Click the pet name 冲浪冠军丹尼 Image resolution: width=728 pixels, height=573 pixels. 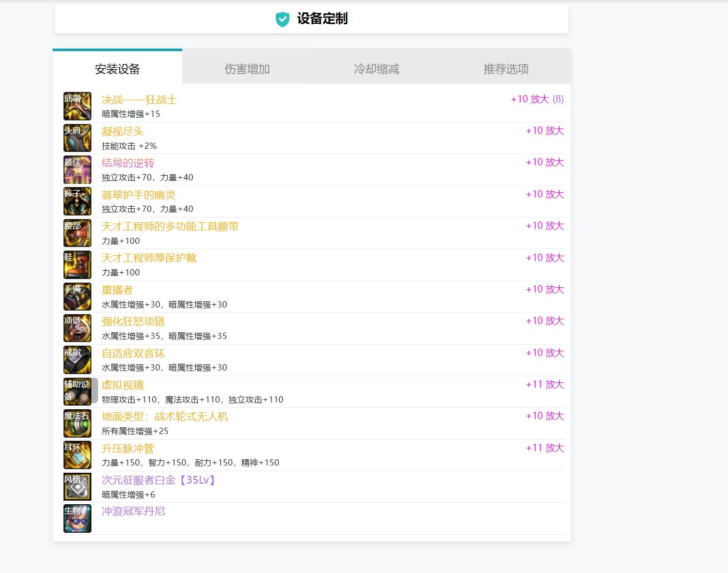pos(133,512)
